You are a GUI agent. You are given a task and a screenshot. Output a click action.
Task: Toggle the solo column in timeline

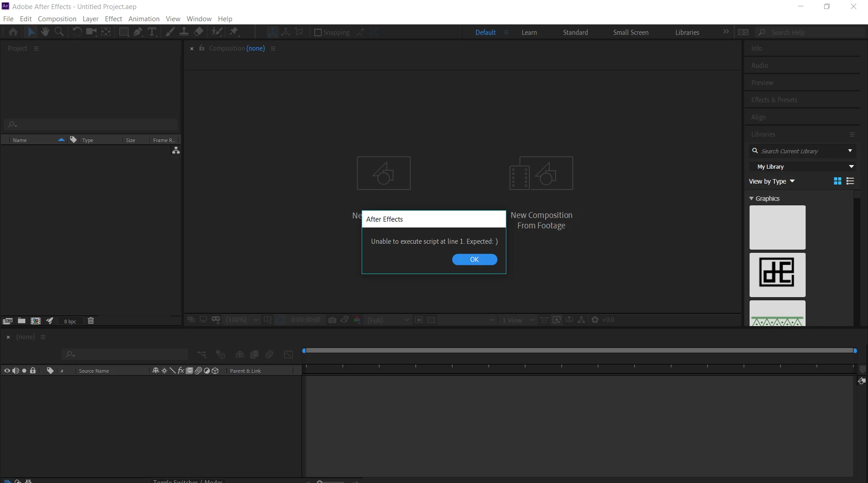[x=24, y=371]
